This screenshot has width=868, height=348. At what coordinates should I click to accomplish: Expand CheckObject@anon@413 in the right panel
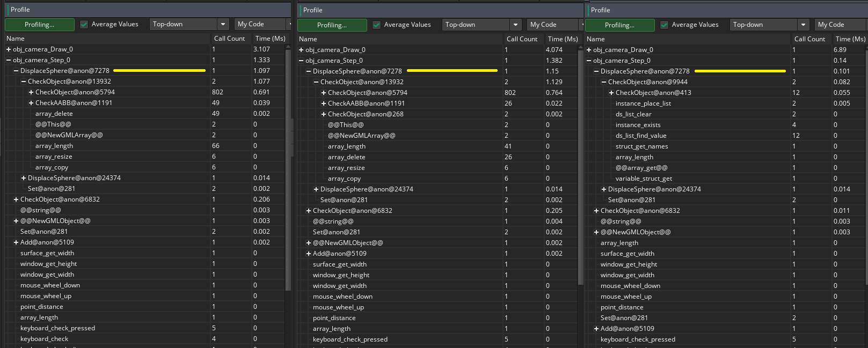coord(611,93)
